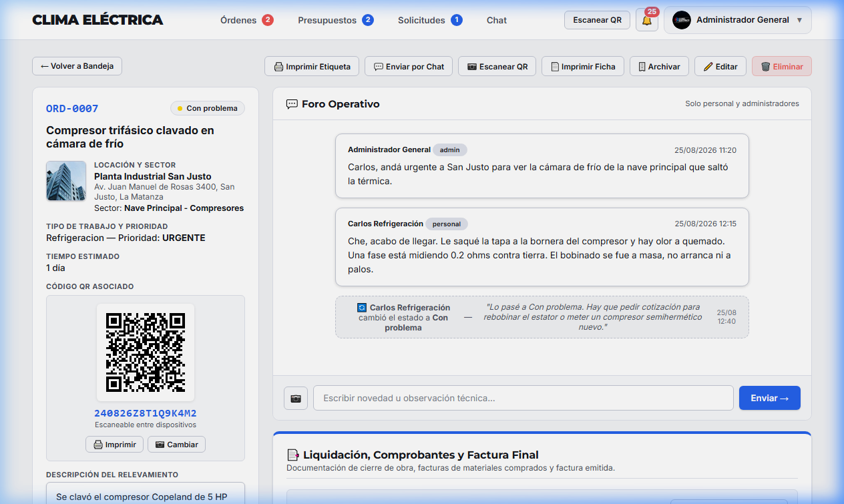The height and width of the screenshot is (504, 844).
Task: Open the Chat tab
Action: [497, 20]
